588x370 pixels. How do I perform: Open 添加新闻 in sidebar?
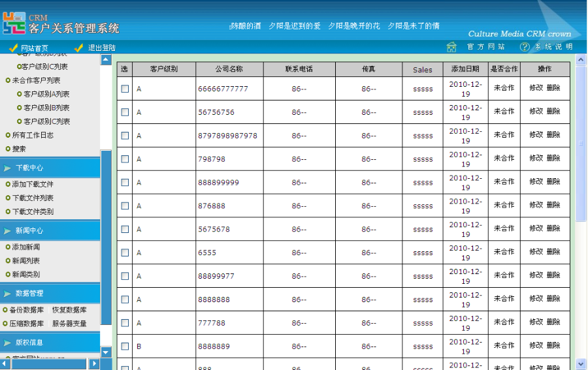click(x=26, y=247)
